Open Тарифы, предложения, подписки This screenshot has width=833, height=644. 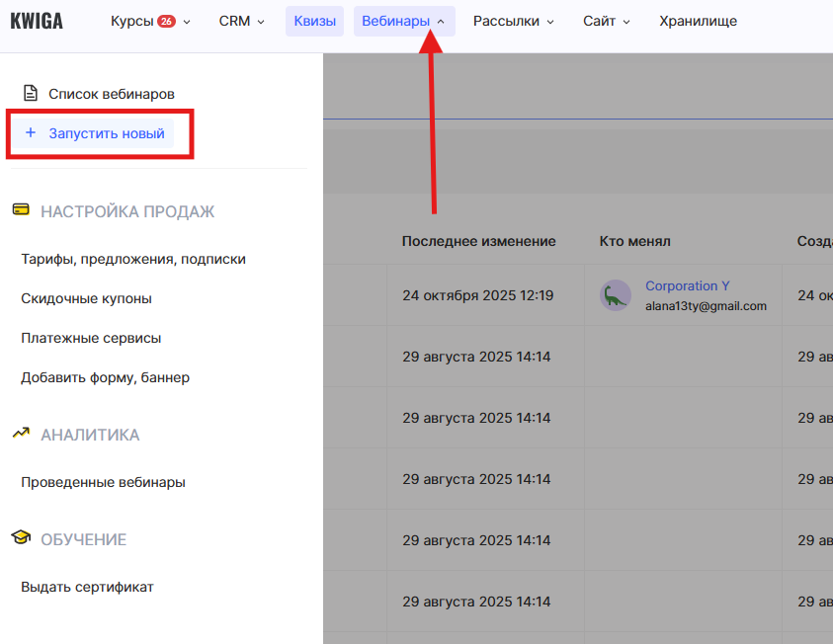pyautogui.click(x=133, y=259)
